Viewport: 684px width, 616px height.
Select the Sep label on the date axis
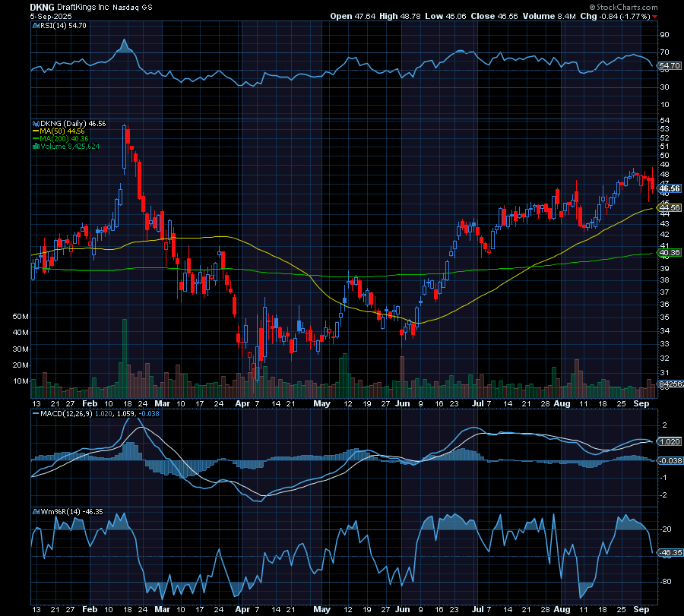pos(642,404)
